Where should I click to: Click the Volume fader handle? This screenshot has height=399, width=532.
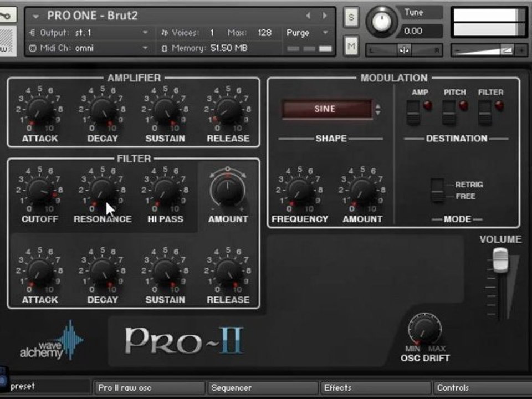click(500, 260)
